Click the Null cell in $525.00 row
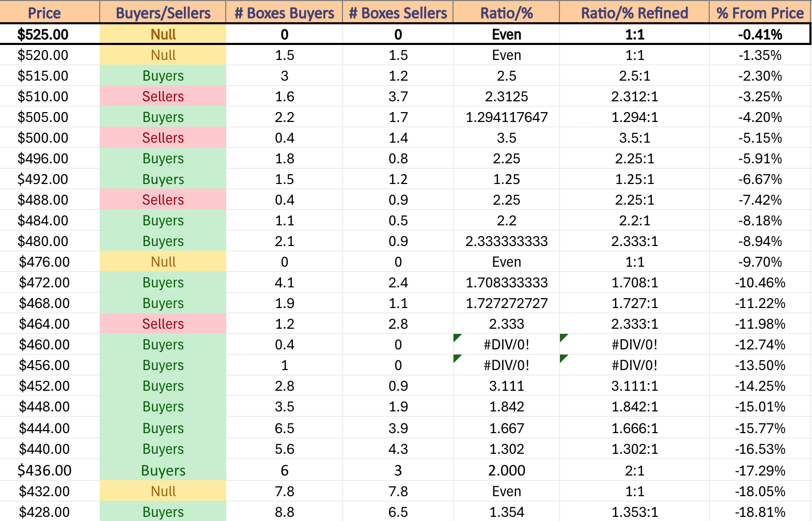 163,34
